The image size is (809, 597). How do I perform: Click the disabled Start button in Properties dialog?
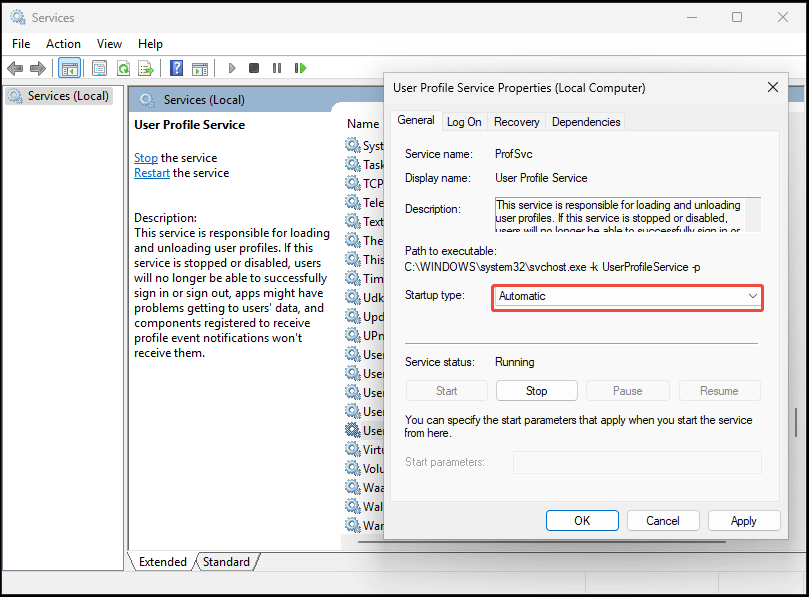[447, 391]
